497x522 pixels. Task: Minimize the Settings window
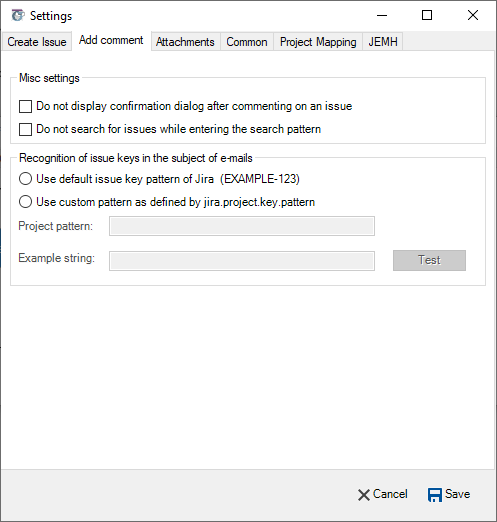(382, 15)
